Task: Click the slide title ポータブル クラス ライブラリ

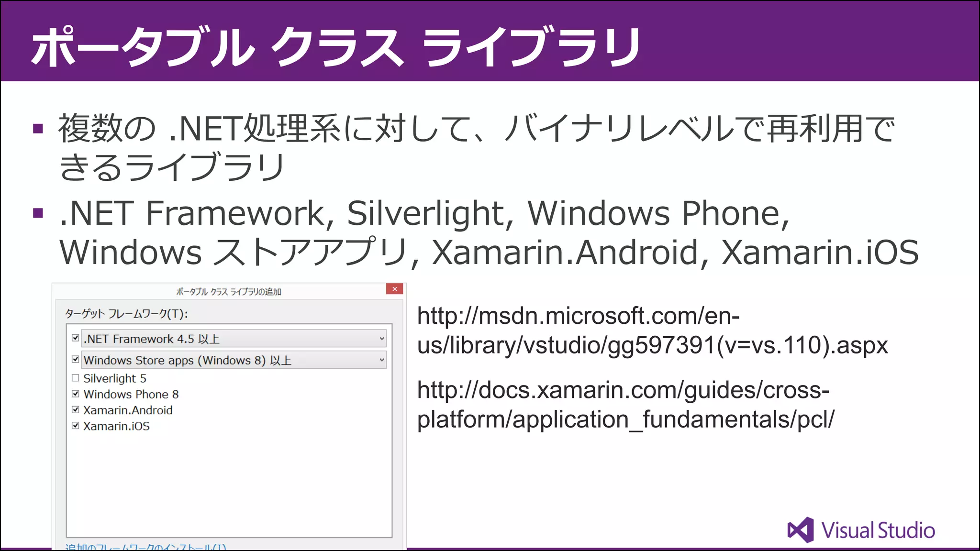Action: pyautogui.click(x=336, y=46)
